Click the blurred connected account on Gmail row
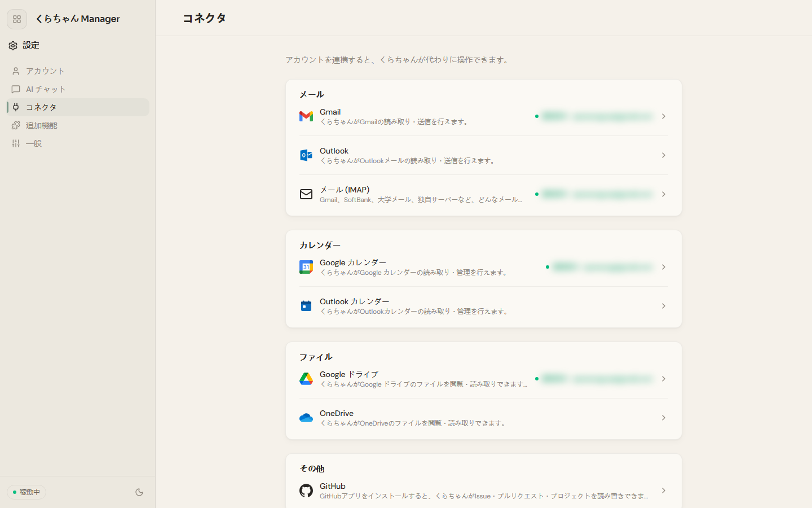Image resolution: width=812 pixels, height=508 pixels. (597, 116)
